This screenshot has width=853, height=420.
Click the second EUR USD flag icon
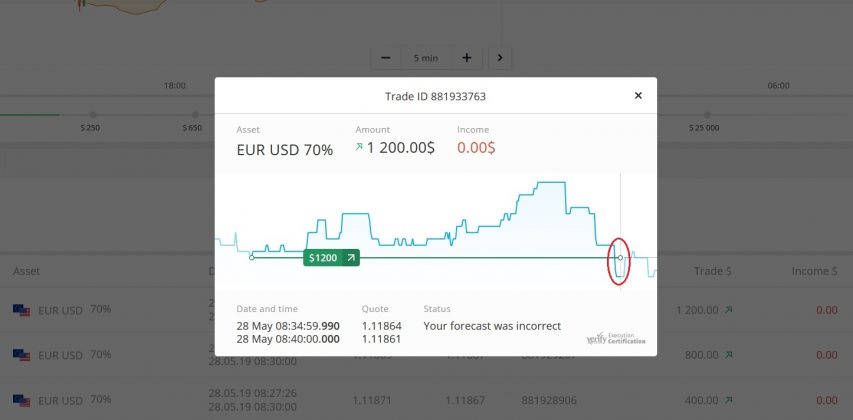click(21, 355)
